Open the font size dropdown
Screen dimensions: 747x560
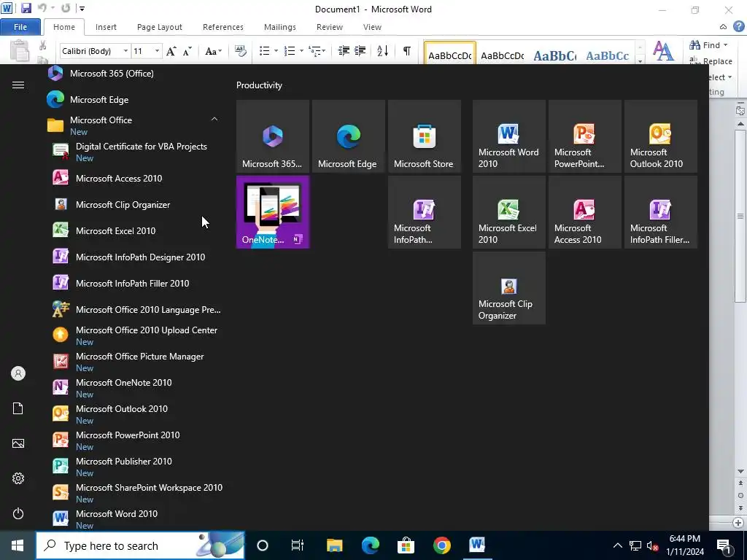pos(157,51)
